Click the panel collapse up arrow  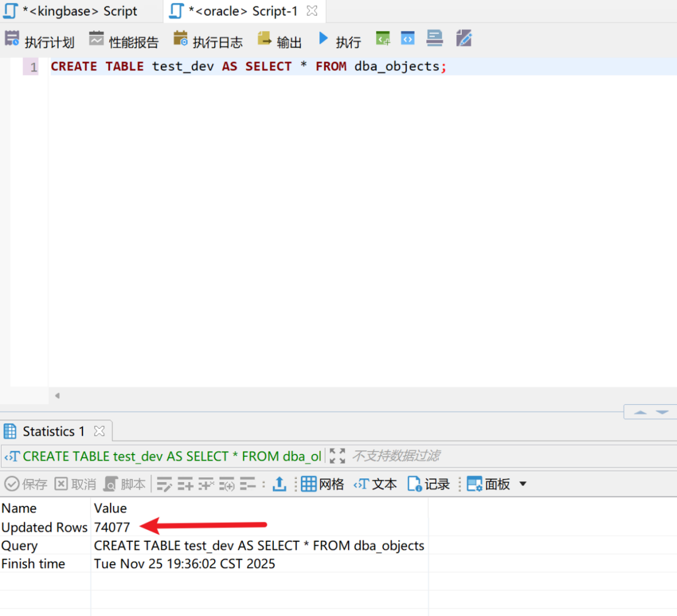click(640, 412)
